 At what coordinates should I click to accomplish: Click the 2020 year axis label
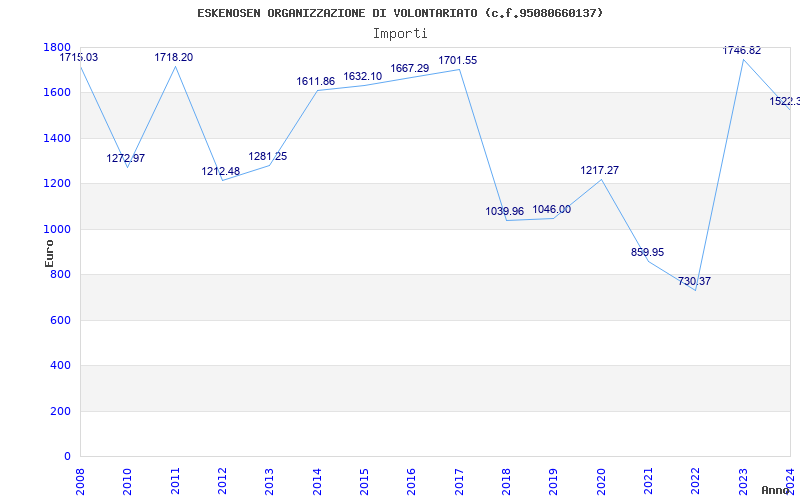pyautogui.click(x=601, y=482)
